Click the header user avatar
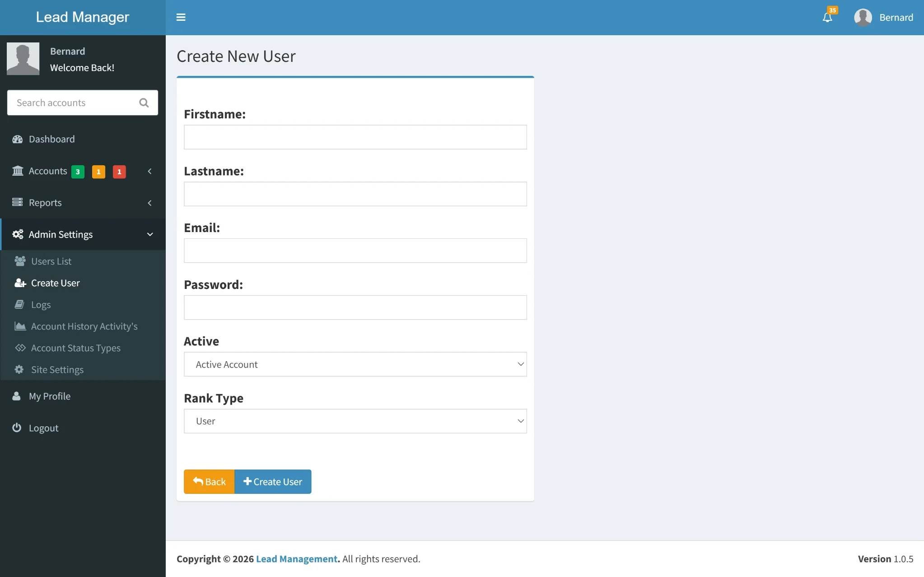This screenshot has height=577, width=924. coord(863,18)
